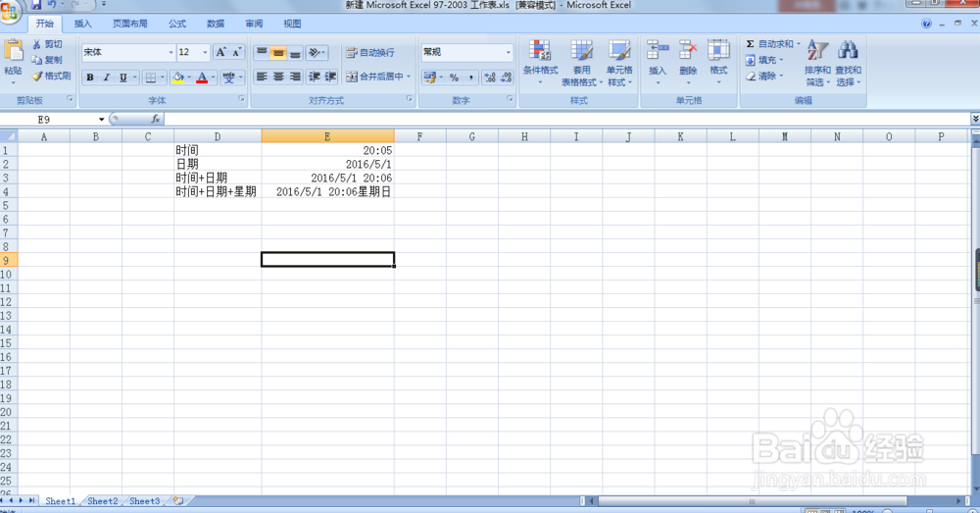Viewport: 980px width, 513px height.
Task: Click the insert function fx button
Action: pos(156,119)
